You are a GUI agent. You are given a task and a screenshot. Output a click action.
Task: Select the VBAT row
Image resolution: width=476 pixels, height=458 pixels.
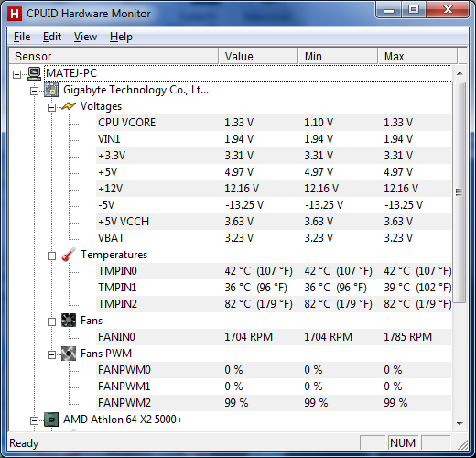tap(274, 238)
